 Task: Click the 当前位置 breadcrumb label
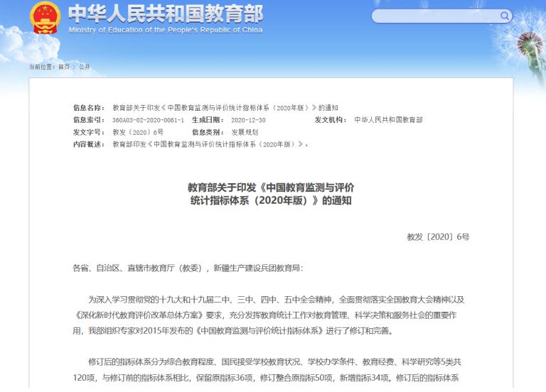(x=42, y=67)
